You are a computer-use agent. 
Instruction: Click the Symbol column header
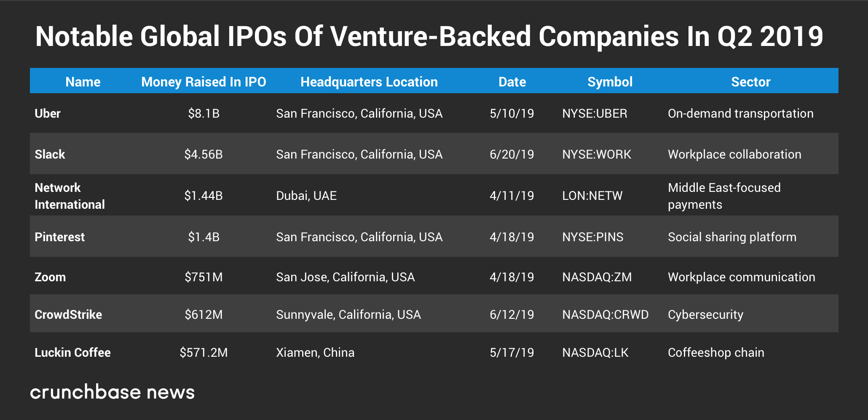point(610,82)
